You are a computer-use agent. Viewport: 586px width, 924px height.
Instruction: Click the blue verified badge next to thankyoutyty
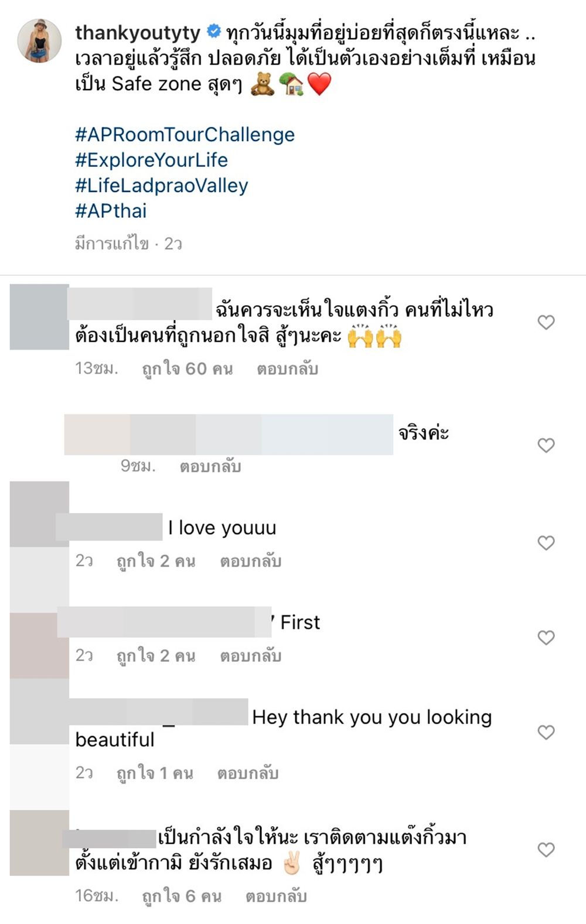coord(214,32)
